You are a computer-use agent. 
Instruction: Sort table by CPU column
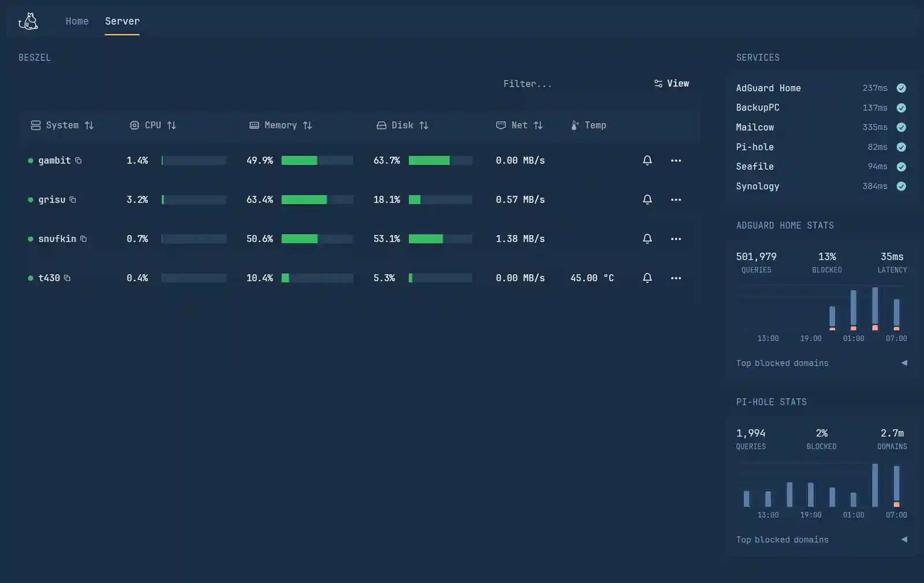tap(153, 125)
